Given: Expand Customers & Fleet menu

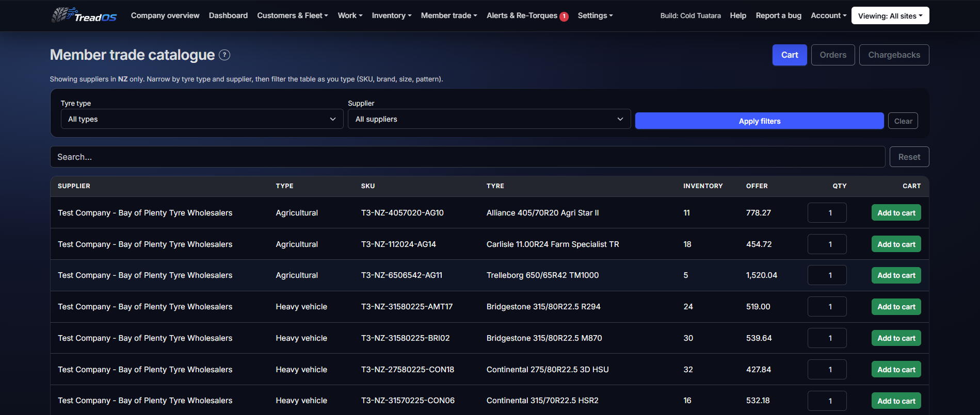Looking at the screenshot, I should tap(293, 15).
